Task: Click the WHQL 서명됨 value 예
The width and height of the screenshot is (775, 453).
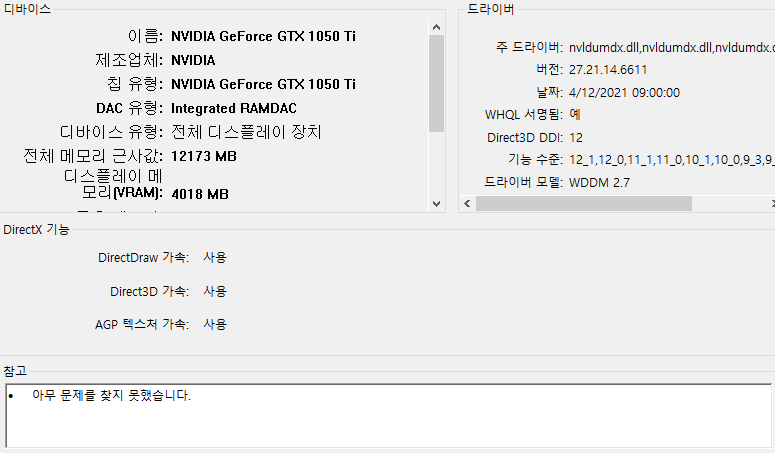Action: (575, 115)
